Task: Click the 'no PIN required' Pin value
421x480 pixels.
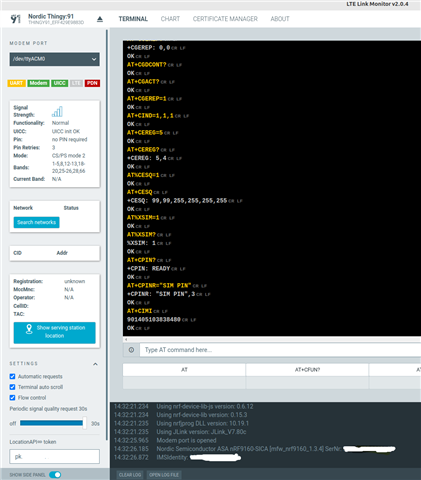Action: 69,139
